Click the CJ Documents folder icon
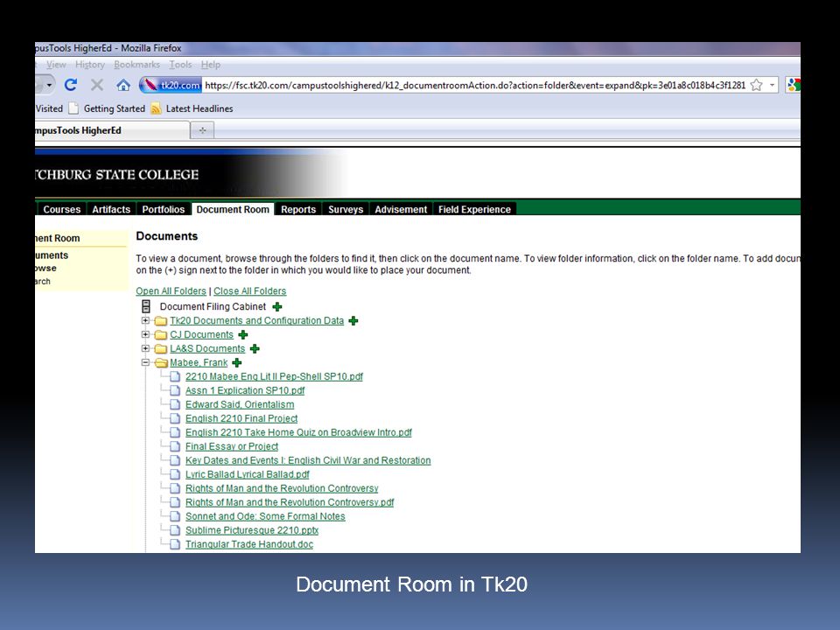The width and height of the screenshot is (840, 630). coord(161,335)
